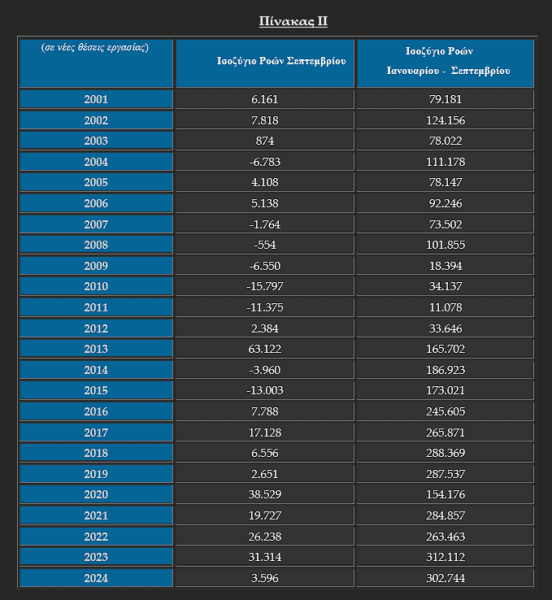Click the 288.369 value for 2018
Image resolution: width=552 pixels, height=600 pixels.
tap(445, 453)
